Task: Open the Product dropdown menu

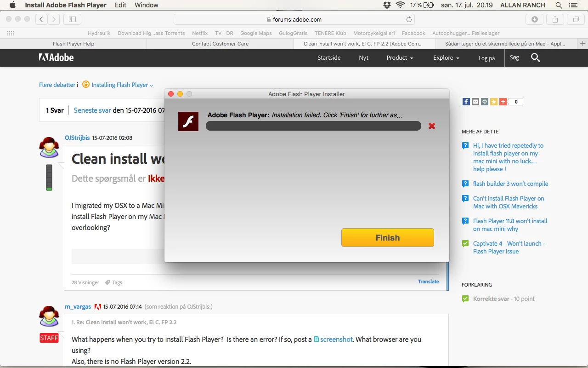Action: (400, 57)
